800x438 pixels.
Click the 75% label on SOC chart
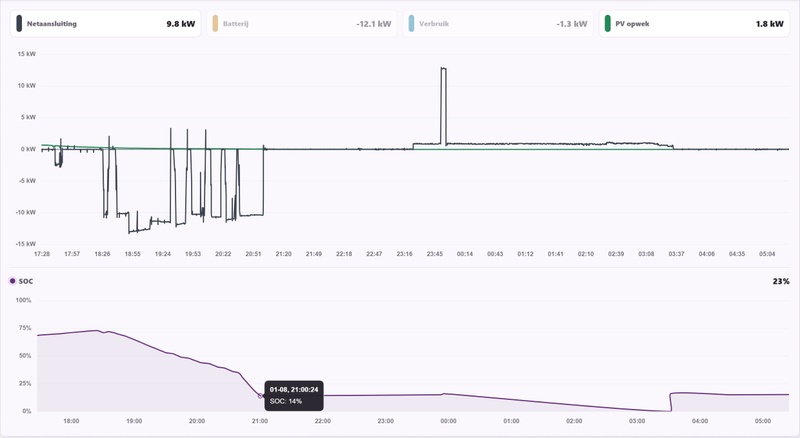coord(25,328)
